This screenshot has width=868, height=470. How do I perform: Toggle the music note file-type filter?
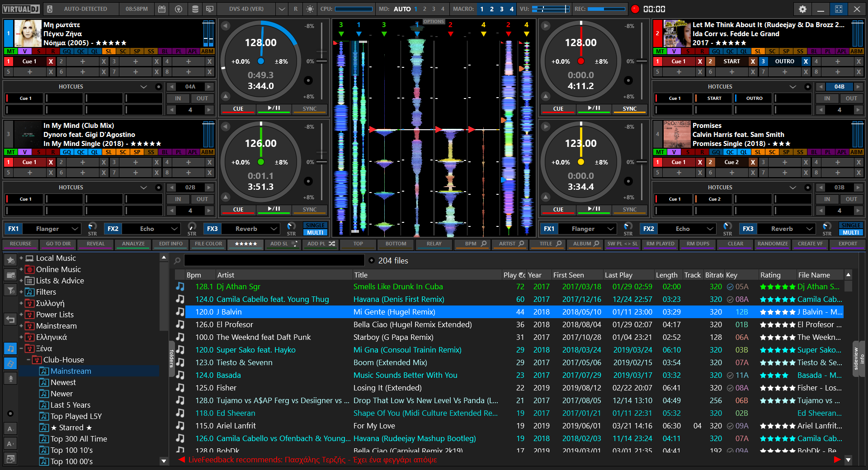click(10, 348)
